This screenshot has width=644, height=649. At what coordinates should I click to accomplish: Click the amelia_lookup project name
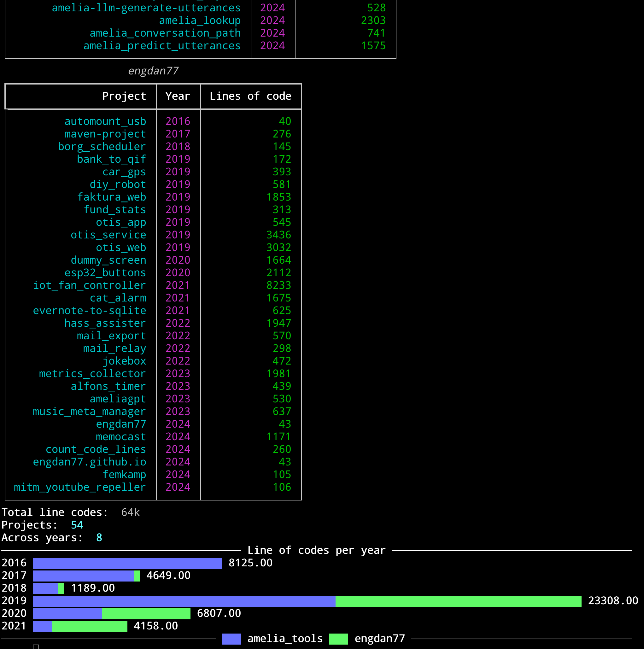200,20
